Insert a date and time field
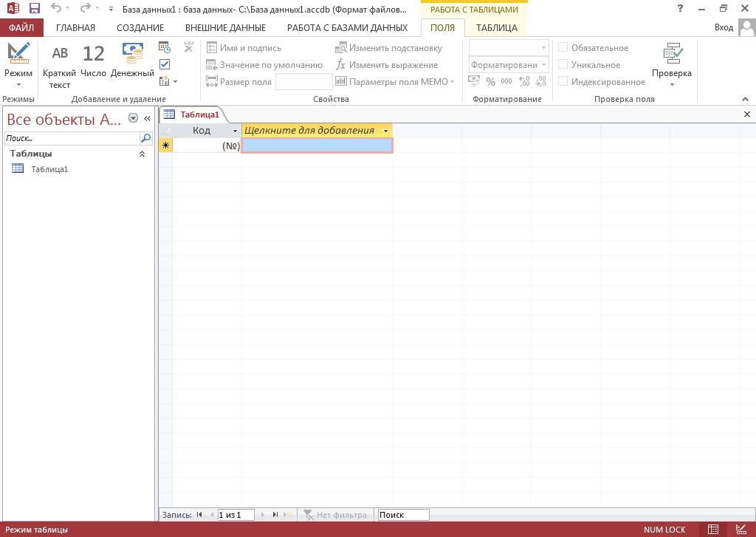 pos(165,47)
